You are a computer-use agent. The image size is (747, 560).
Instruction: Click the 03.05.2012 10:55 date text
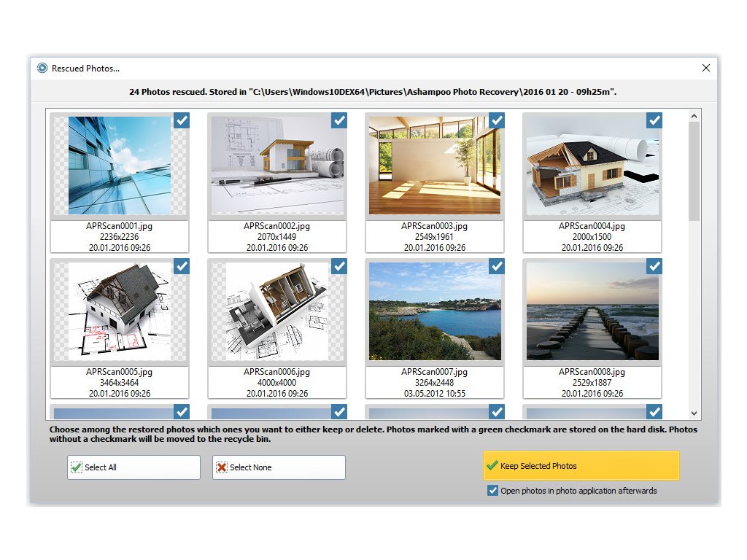click(435, 393)
